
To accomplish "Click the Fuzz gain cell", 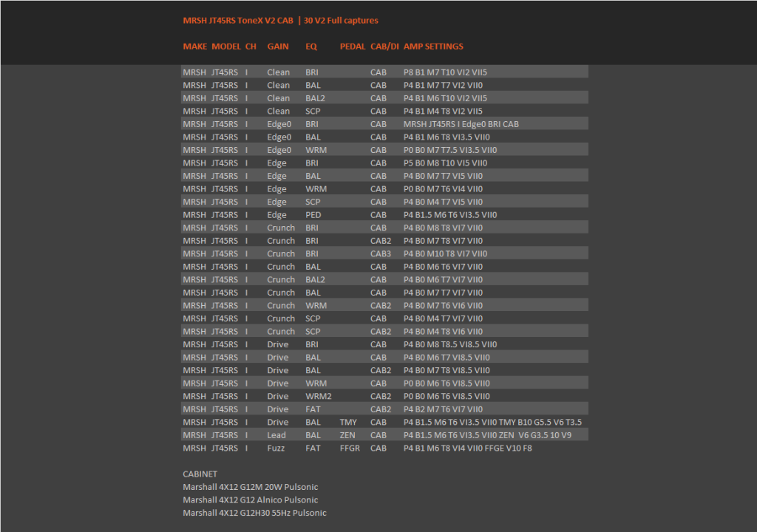I will click(276, 449).
